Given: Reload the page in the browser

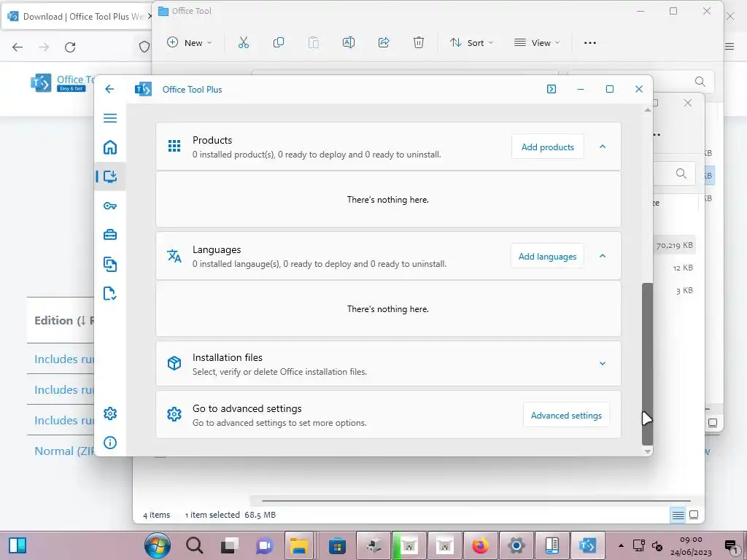Looking at the screenshot, I should [x=70, y=47].
